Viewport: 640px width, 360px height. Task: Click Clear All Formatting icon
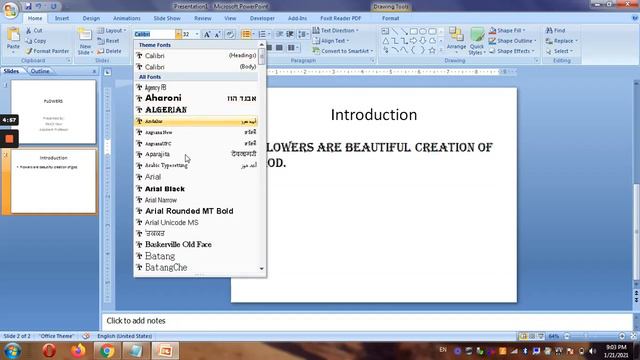click(230, 34)
